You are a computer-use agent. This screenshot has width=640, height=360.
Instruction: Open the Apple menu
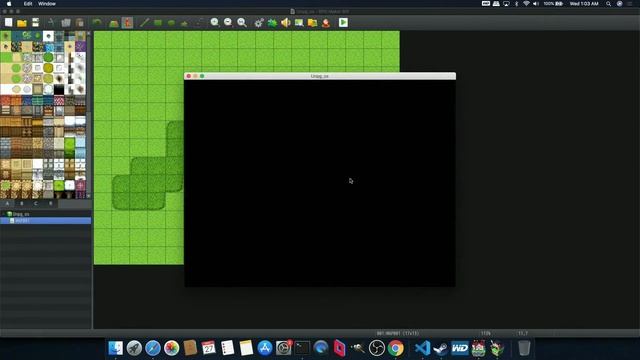click(9, 4)
